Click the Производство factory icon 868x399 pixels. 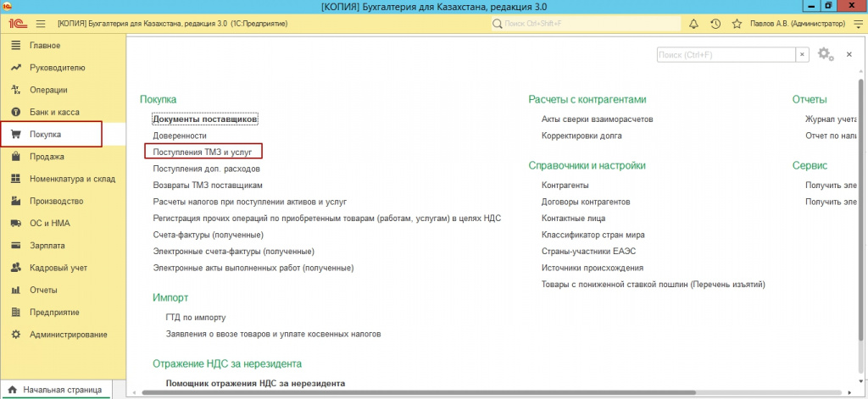tap(16, 201)
